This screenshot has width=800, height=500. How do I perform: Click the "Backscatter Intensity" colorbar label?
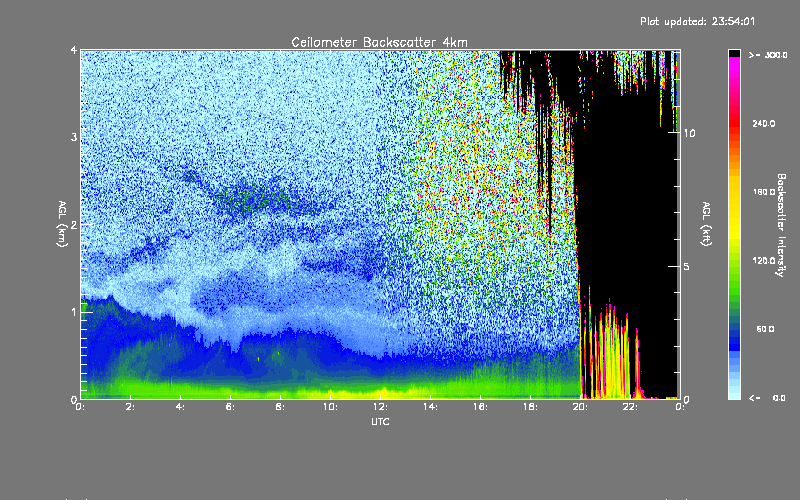click(781, 225)
